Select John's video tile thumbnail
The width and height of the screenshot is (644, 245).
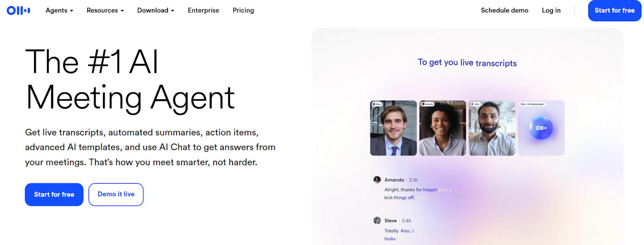tap(492, 128)
